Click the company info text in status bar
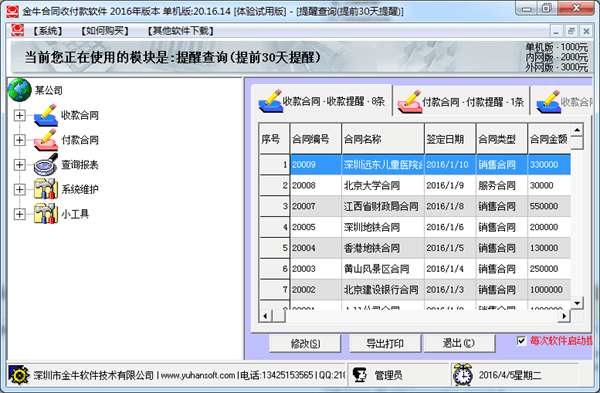 coord(189,375)
